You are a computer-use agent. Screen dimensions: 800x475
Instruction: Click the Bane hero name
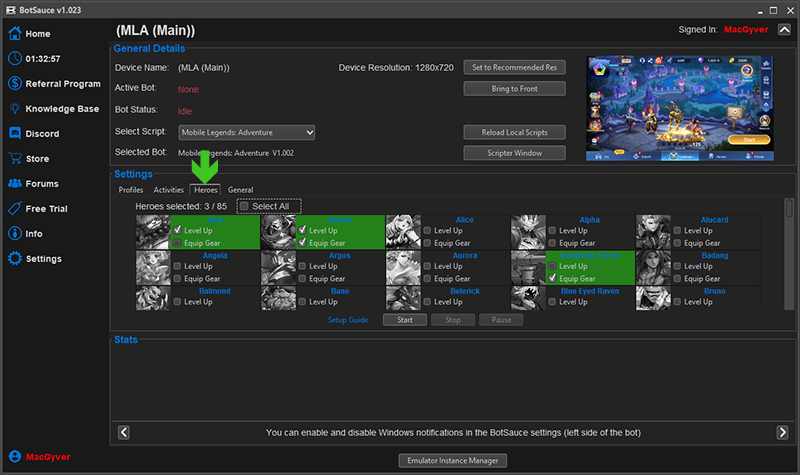(340, 291)
